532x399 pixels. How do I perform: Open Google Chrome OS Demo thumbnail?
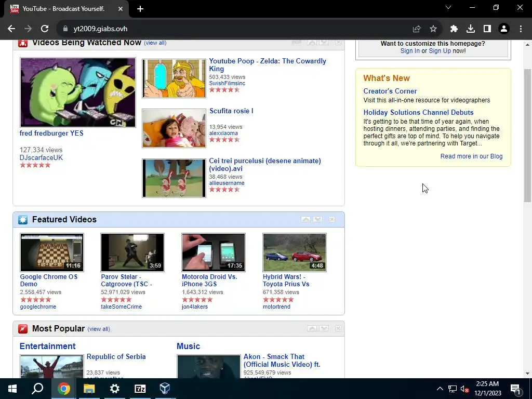pos(51,252)
